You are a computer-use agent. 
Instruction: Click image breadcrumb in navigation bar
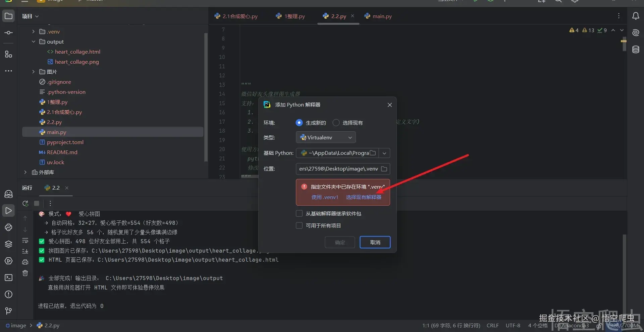(16, 325)
